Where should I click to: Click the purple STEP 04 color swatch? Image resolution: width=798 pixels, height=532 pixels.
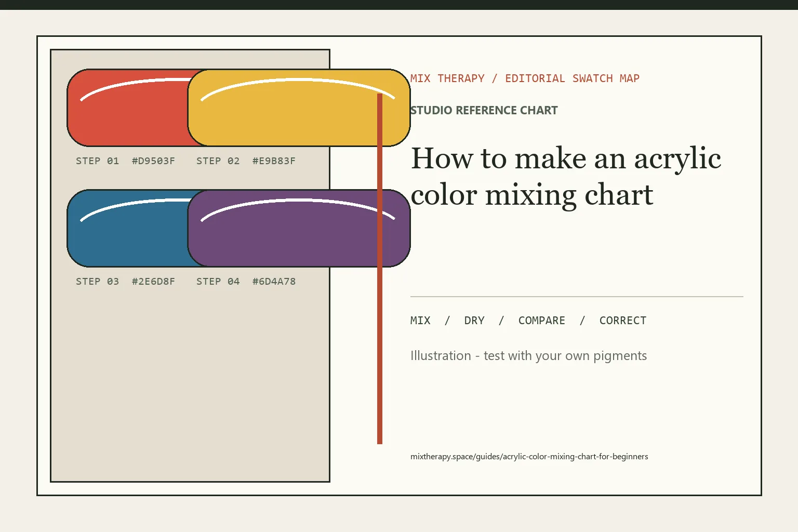299,228
